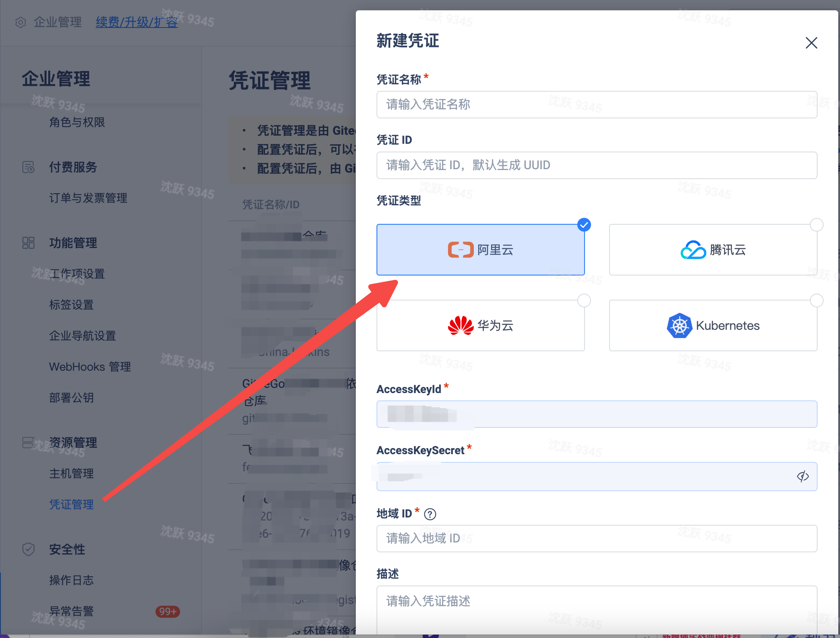The height and width of the screenshot is (638, 840).
Task: Open 续费/升级/扩容 link
Action: pyautogui.click(x=137, y=22)
